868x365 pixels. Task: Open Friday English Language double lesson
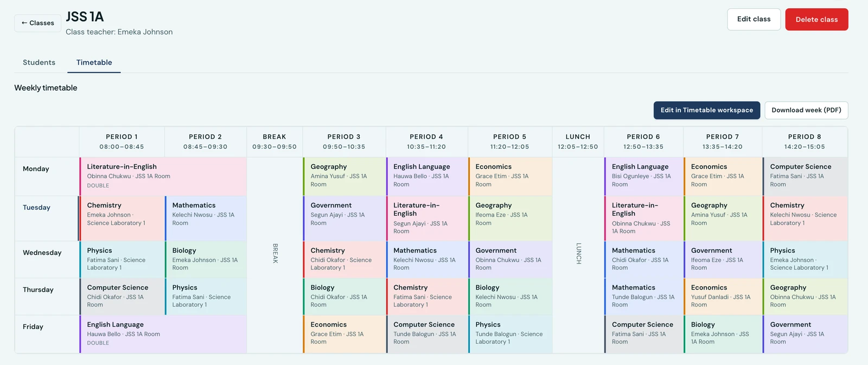coord(163,334)
